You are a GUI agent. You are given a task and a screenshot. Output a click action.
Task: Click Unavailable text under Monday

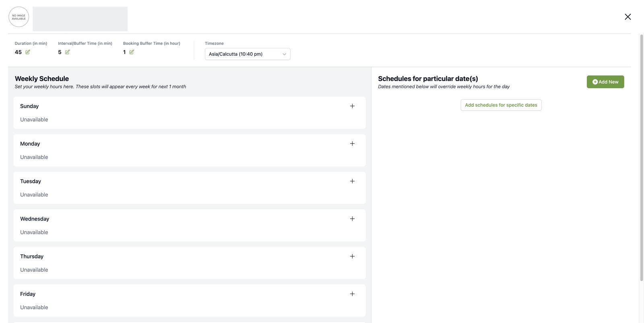point(34,157)
